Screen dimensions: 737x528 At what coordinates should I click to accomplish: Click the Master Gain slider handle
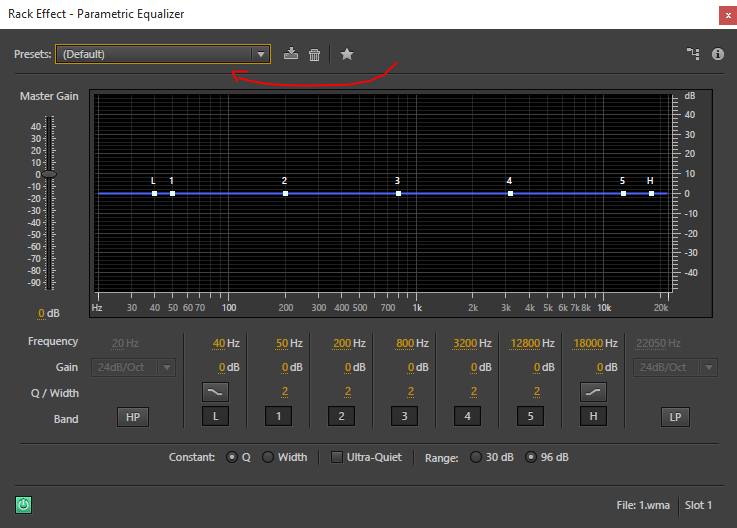pyautogui.click(x=49, y=174)
